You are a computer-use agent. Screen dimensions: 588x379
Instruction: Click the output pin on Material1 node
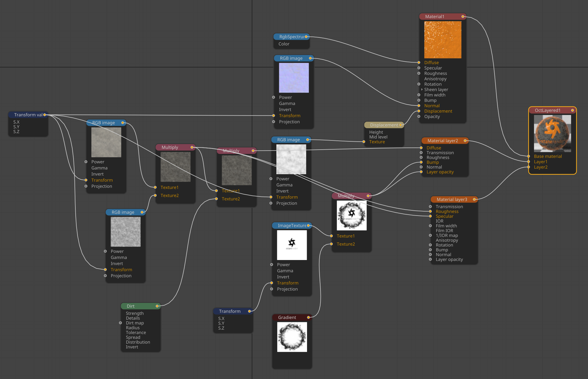point(463,17)
